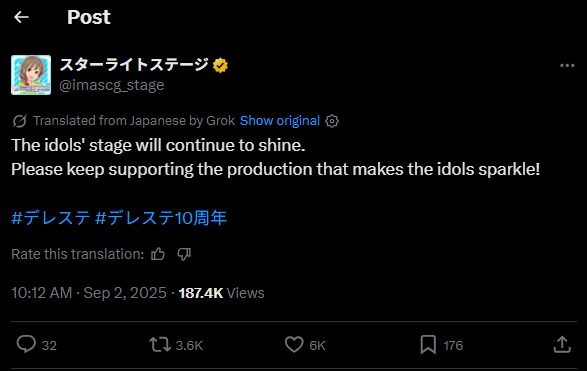Give the translation a thumbs down
587x371 pixels.
(184, 254)
